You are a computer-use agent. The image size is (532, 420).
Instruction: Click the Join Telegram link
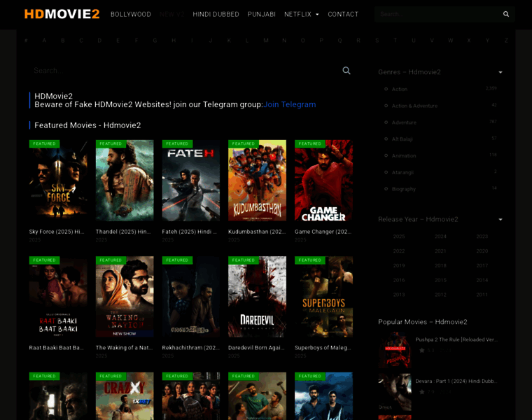[x=289, y=104]
